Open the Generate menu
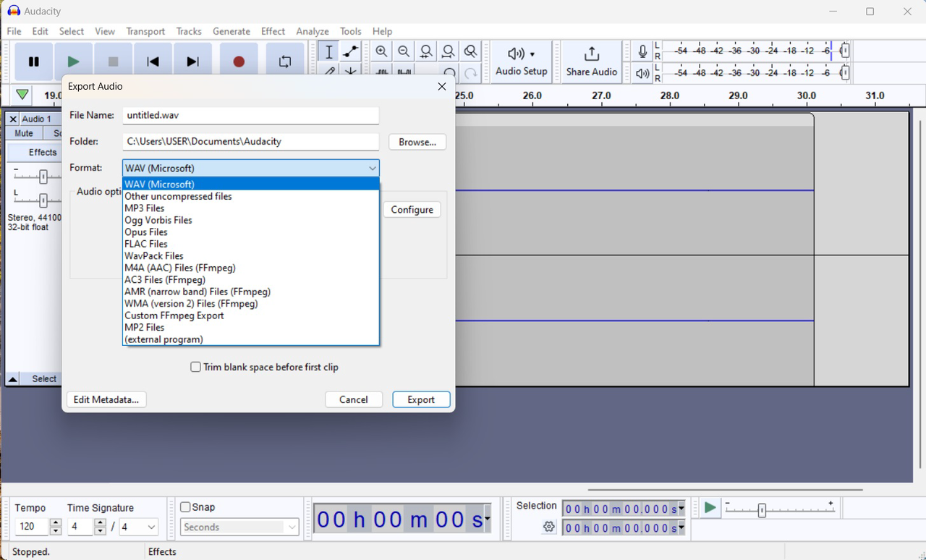Image resolution: width=926 pixels, height=560 pixels. click(x=231, y=31)
